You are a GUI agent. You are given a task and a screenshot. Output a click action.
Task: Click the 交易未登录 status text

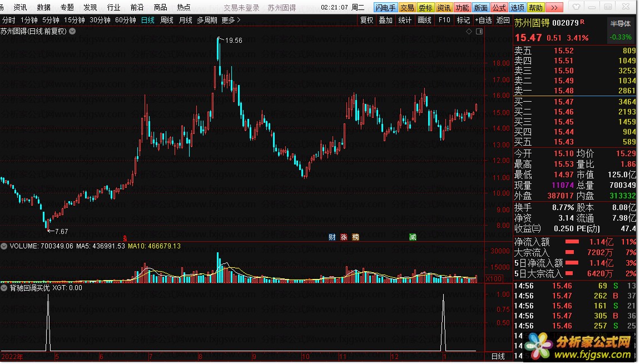click(242, 7)
